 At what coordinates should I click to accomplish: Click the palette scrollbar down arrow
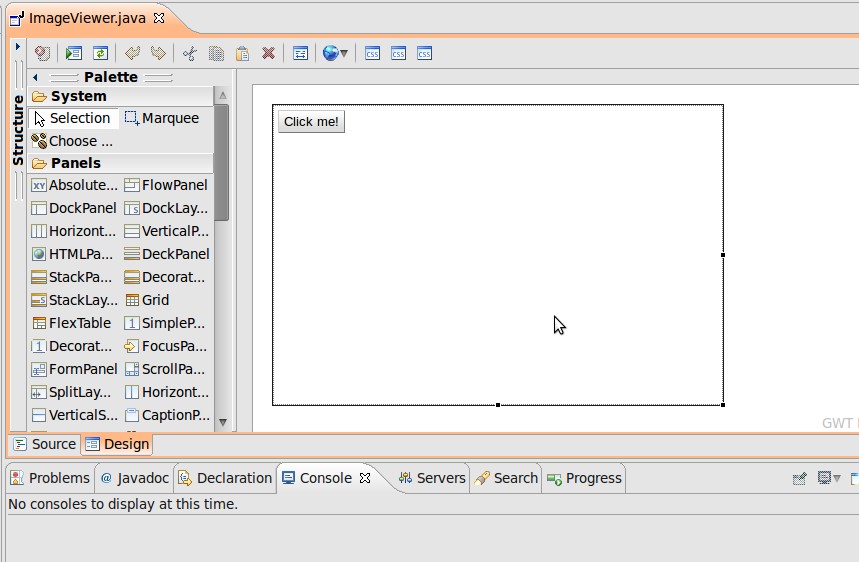pyautogui.click(x=222, y=422)
